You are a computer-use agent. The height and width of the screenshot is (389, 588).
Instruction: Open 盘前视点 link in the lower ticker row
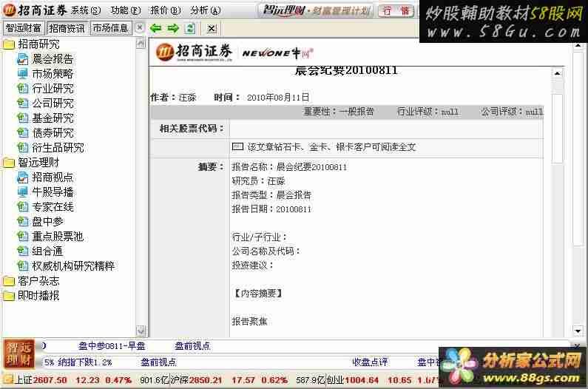(158, 362)
